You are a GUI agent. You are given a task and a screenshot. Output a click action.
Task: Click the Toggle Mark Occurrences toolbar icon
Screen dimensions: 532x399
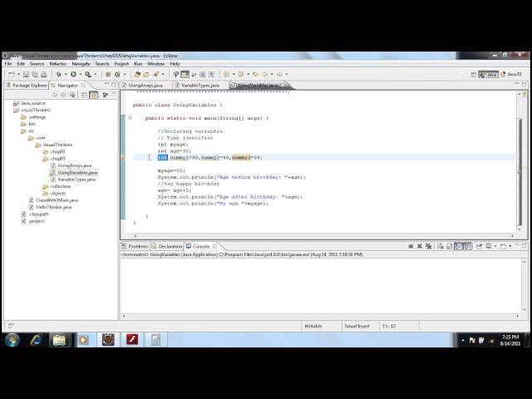coord(185,74)
